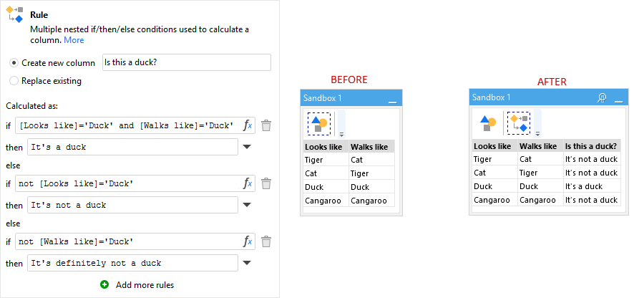The width and height of the screenshot is (644, 298).
Task: Open dropdown beside "It's definitely not a duck"
Action: pos(247,263)
